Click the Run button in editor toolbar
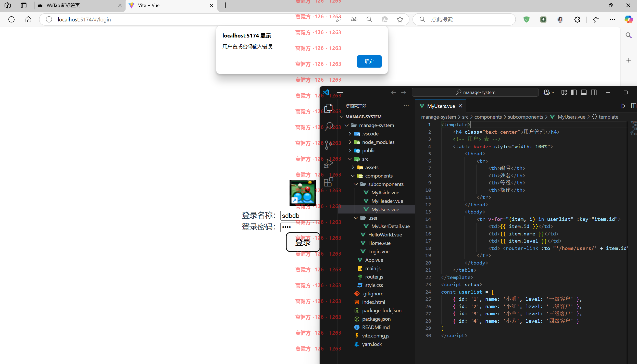This screenshot has height=364, width=637. click(623, 106)
